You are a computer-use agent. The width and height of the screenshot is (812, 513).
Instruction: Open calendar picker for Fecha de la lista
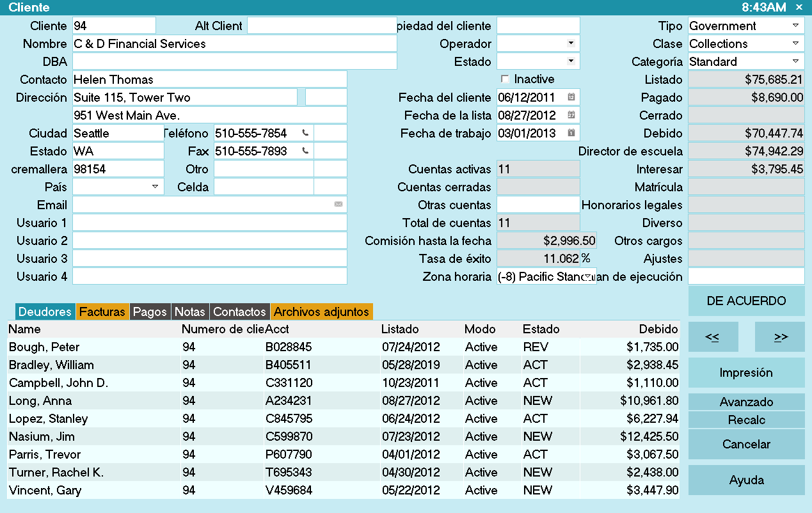[x=571, y=115]
